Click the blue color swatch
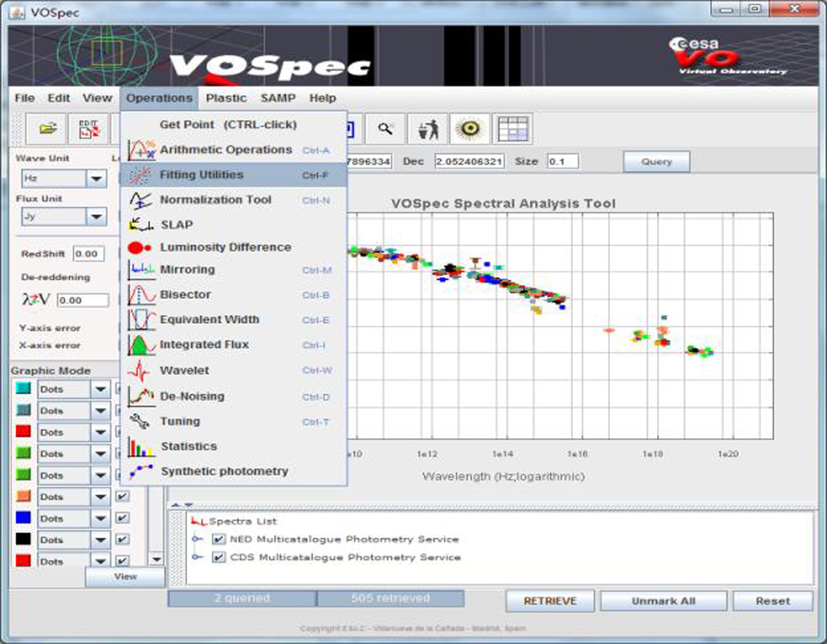 click(x=23, y=518)
